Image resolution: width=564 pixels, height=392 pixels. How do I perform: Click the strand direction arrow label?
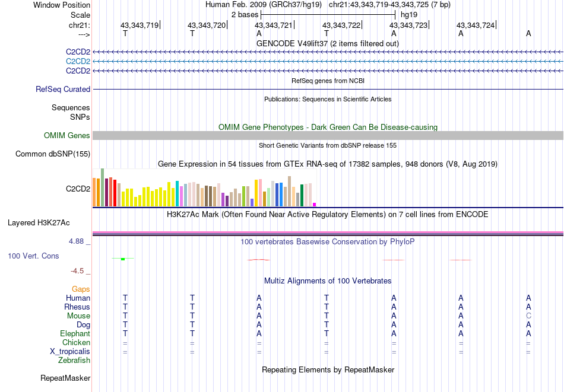click(84, 34)
